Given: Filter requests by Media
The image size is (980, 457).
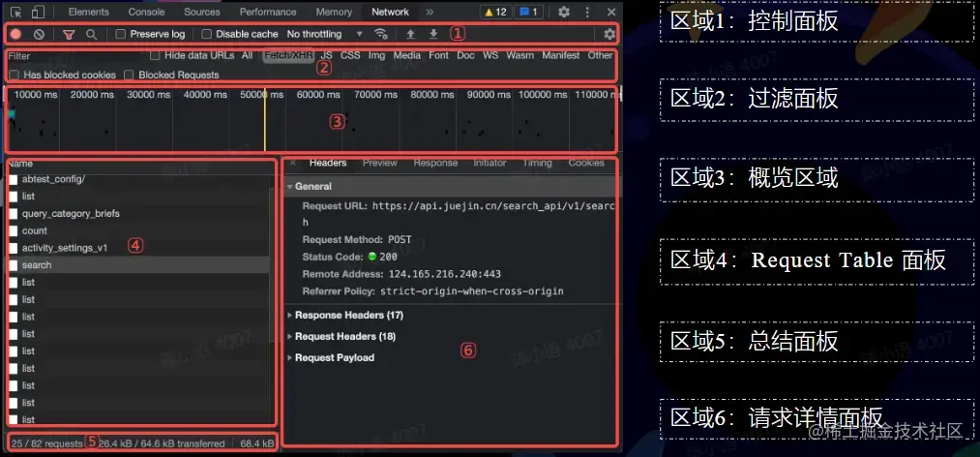Looking at the screenshot, I should (x=407, y=55).
